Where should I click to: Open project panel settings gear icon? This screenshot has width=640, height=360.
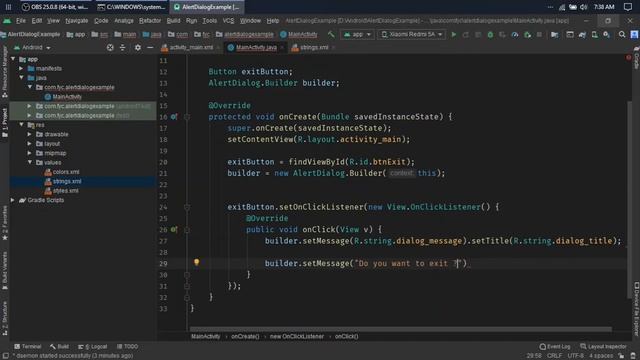[x=138, y=47]
